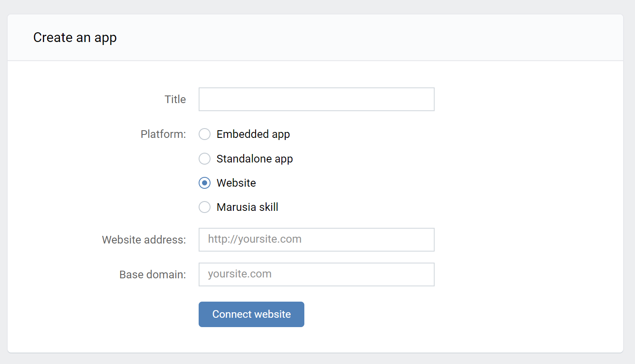Click the 'Create an app' heading text

75,37
